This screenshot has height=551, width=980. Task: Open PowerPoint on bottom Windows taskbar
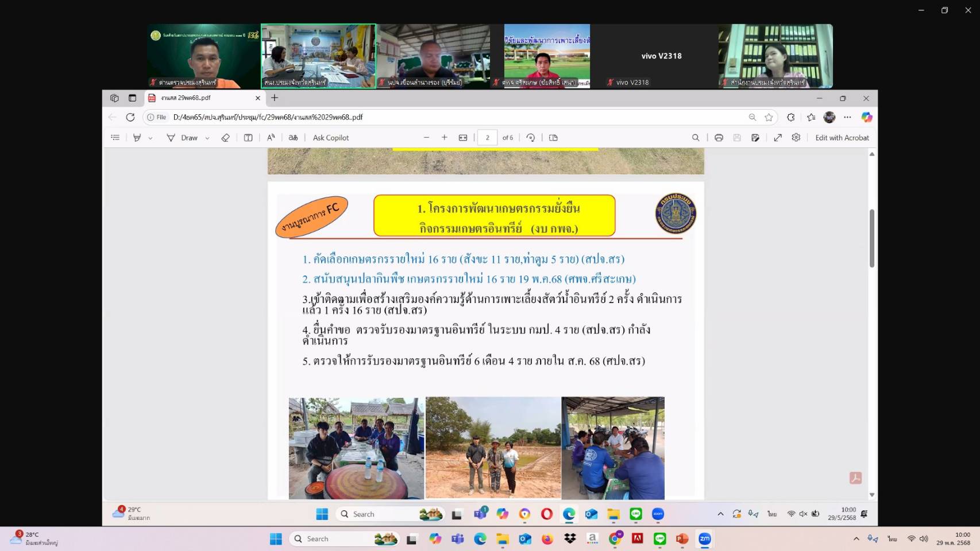[682, 539]
